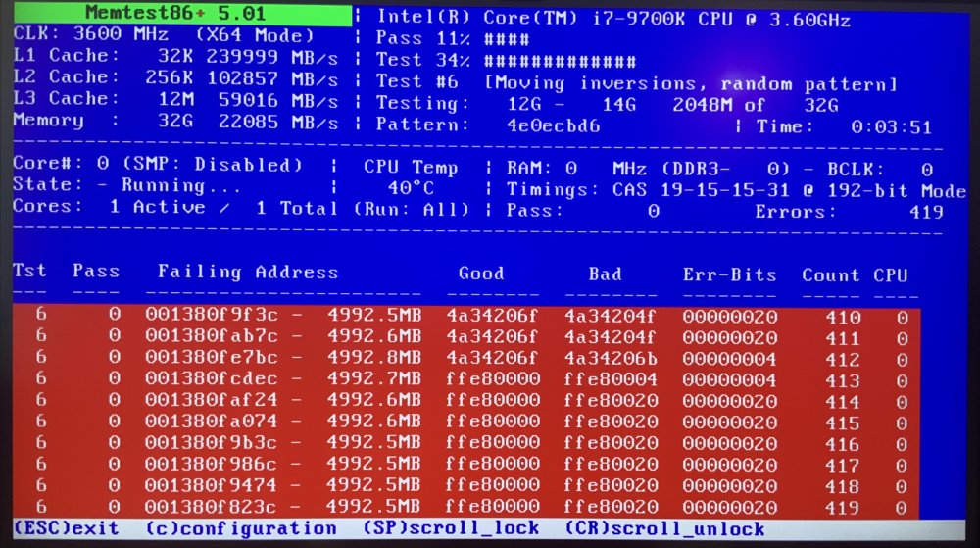Image resolution: width=980 pixels, height=548 pixels.
Task: Click the Memory 32G 22085 MB/s line
Action: click(x=175, y=122)
